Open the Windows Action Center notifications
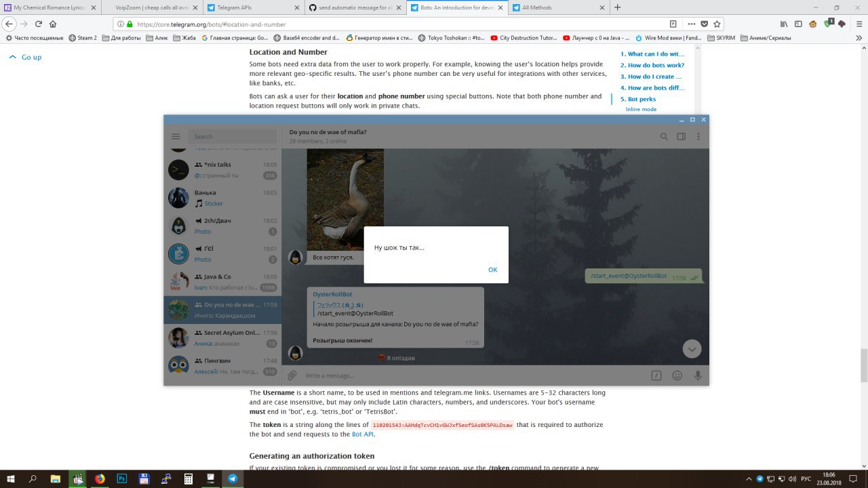This screenshot has width=868, height=488. point(854,479)
